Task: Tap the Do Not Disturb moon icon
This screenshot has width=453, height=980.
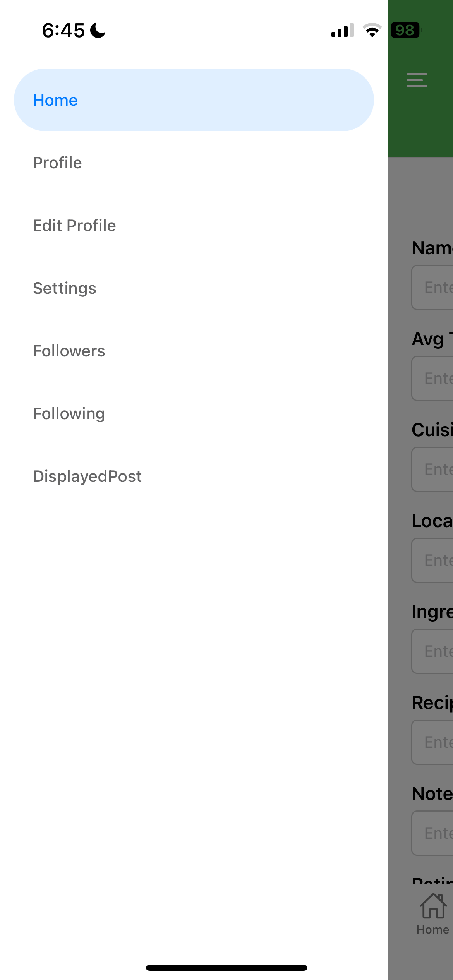Action: 98,30
